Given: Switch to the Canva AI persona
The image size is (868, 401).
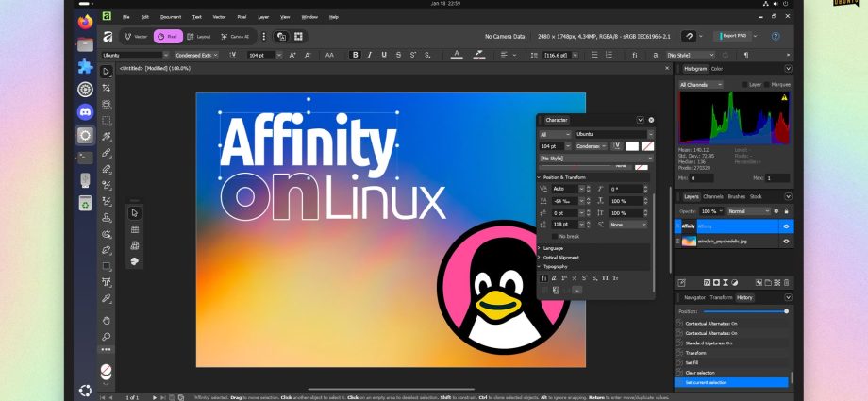Looking at the screenshot, I should (x=235, y=37).
